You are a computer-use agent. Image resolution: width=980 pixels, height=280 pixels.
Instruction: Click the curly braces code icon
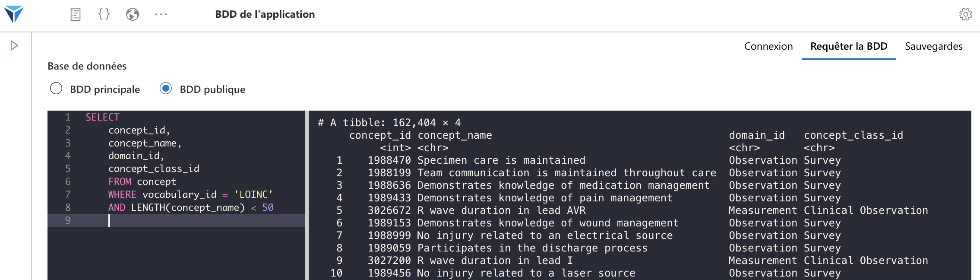click(104, 14)
